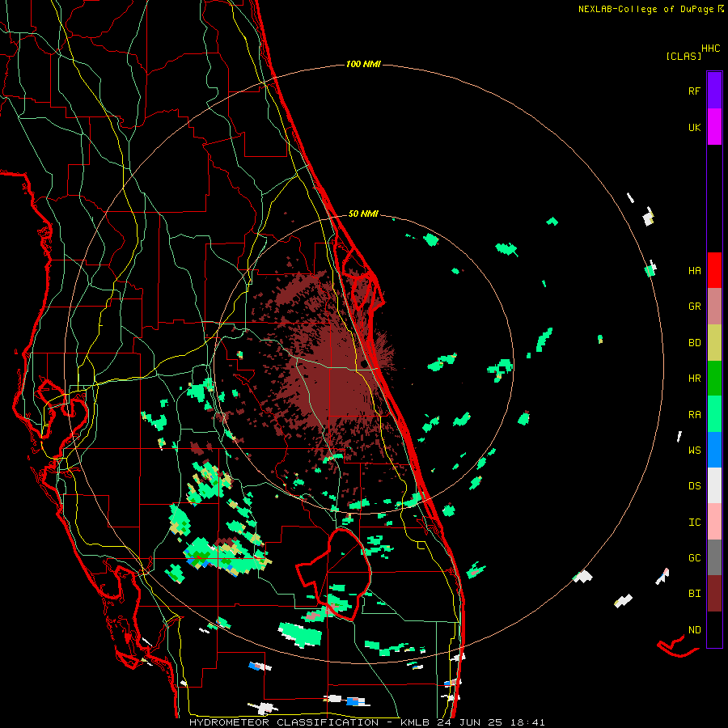Click the 50 NMI range ring label
728x728 pixels.
[x=363, y=214]
